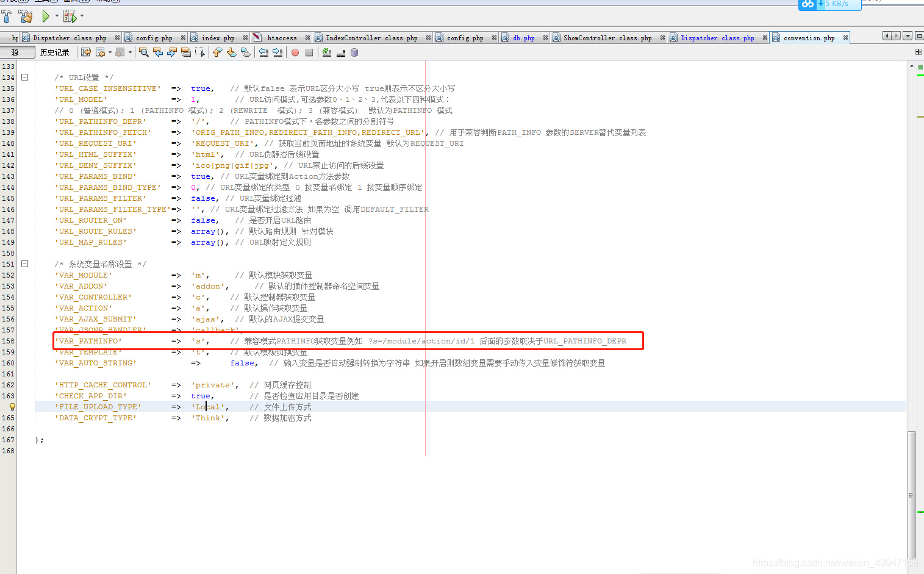Open the Back history dropdown arrow
924x574 pixels.
110,52
